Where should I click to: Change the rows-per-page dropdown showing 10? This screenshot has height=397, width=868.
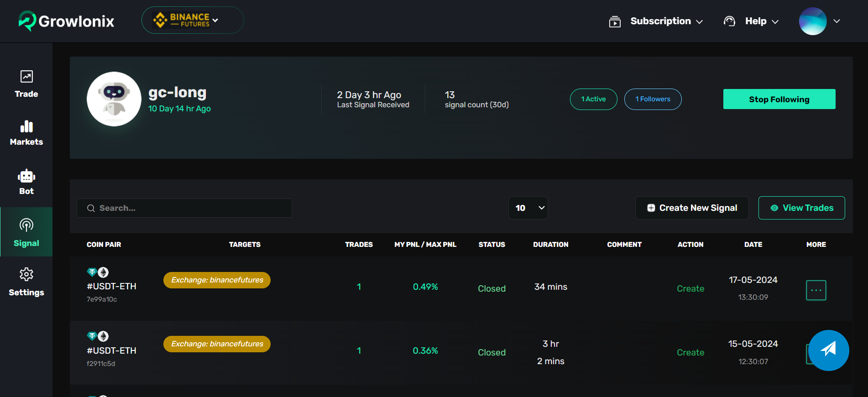pos(528,208)
